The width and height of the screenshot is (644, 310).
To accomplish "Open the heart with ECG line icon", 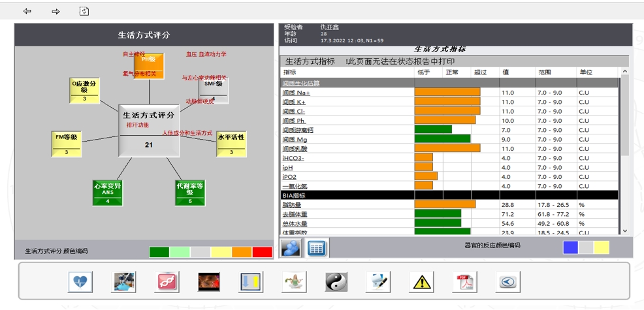I will [80, 282].
